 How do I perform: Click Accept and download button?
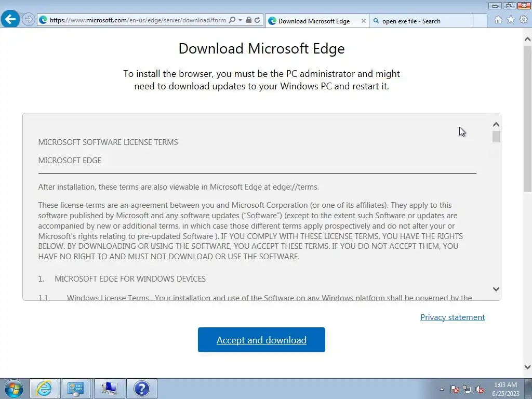coord(261,340)
